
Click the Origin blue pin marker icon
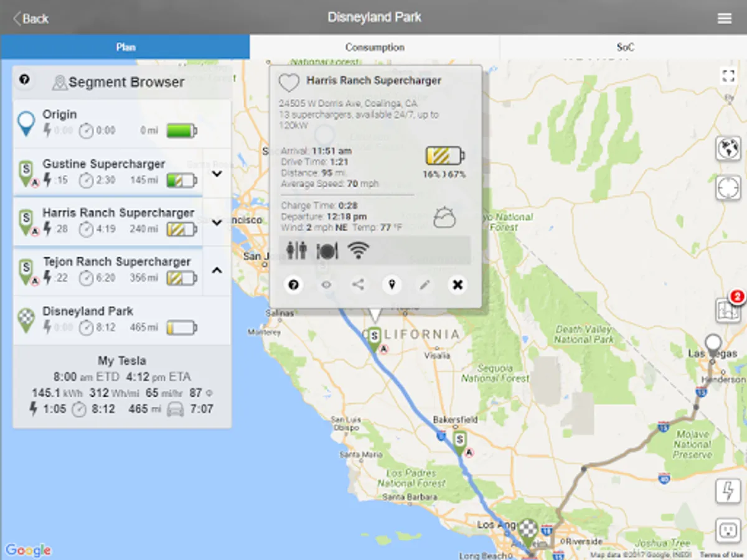point(26,123)
